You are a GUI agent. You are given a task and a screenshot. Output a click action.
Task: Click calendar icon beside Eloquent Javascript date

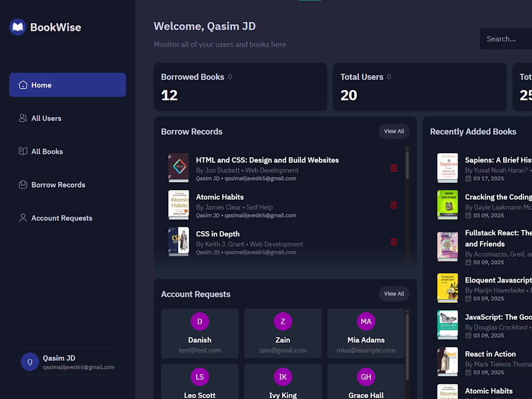468,298
